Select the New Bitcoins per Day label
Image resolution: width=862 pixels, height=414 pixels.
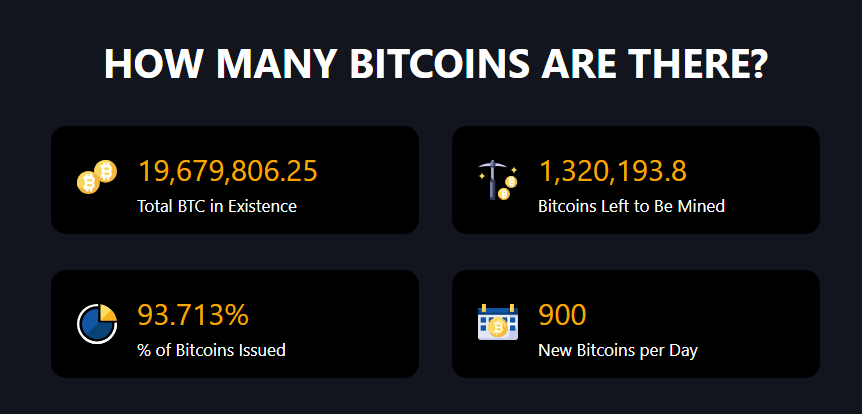pos(617,350)
